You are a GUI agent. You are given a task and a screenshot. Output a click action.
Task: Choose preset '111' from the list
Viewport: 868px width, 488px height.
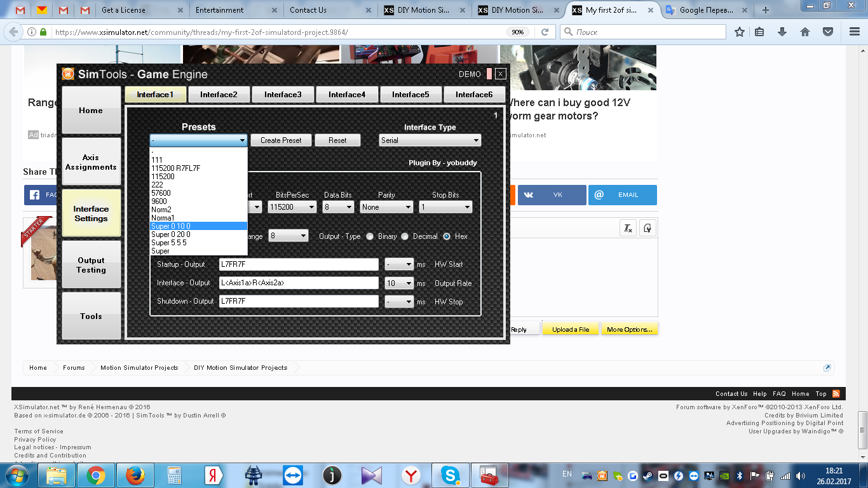[198, 160]
